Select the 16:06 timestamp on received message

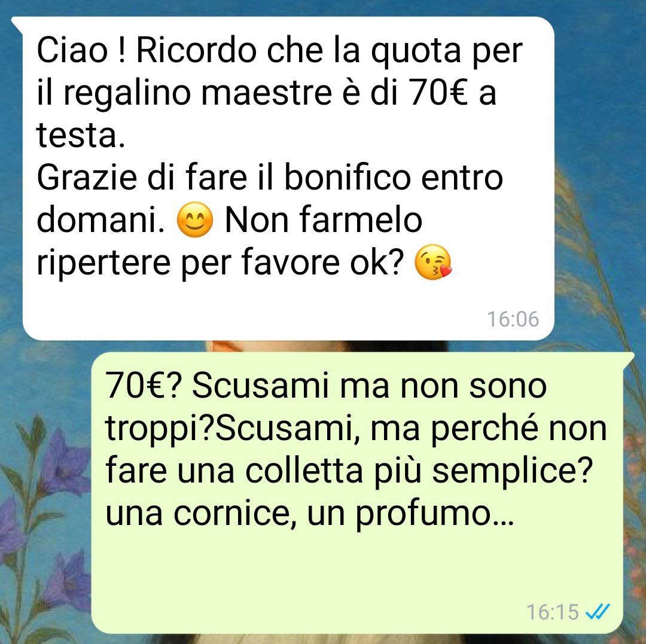point(513,319)
